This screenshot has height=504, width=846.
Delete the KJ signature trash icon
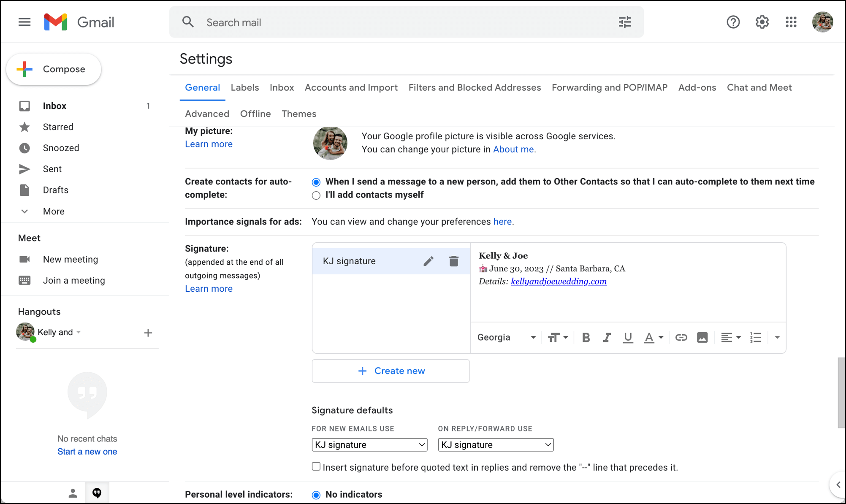click(x=454, y=261)
